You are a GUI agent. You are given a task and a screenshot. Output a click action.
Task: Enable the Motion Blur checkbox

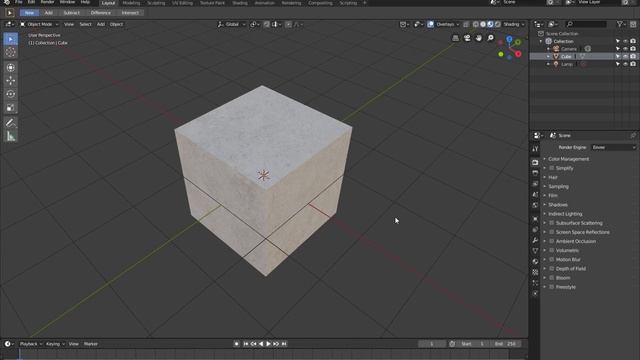(x=551, y=259)
